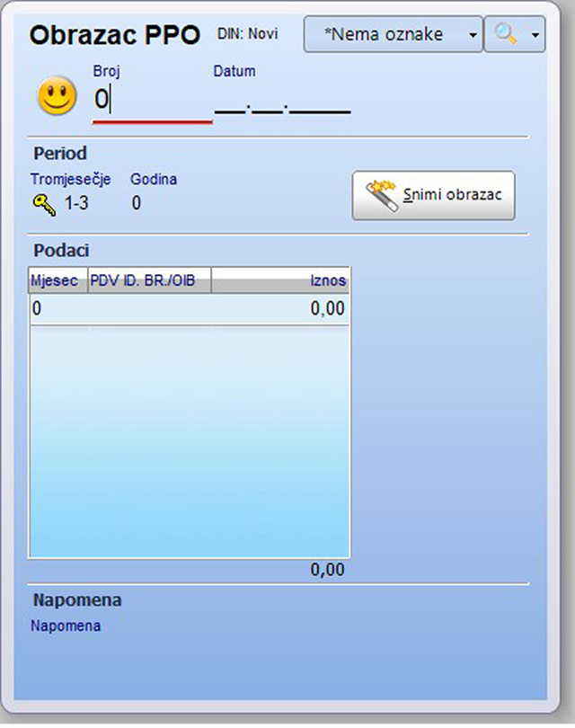Click the Obrazac PPO title

coord(115,35)
